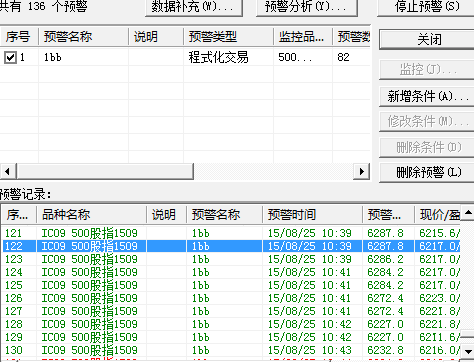474x362 pixels.
Task: Click 监控品... column header
Action: 303,37
